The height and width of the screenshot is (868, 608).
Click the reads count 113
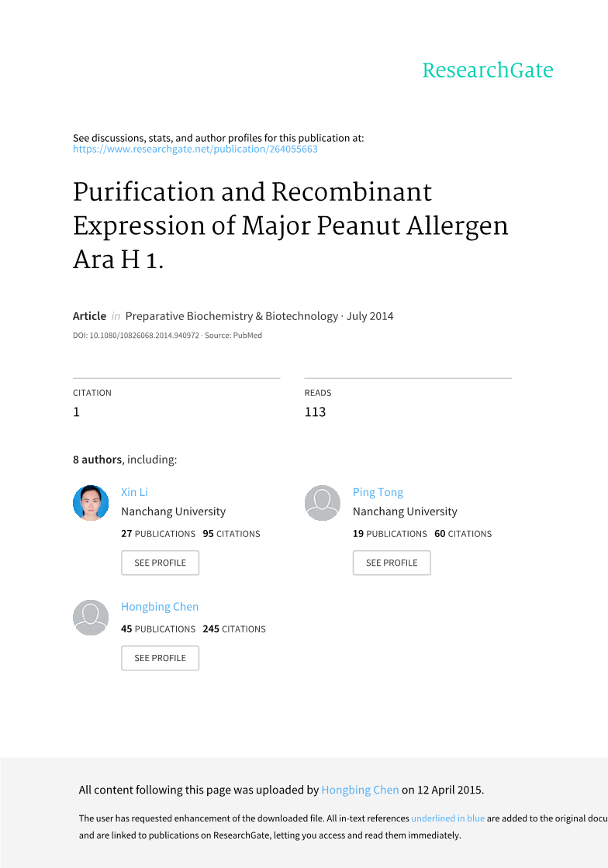[x=315, y=412]
